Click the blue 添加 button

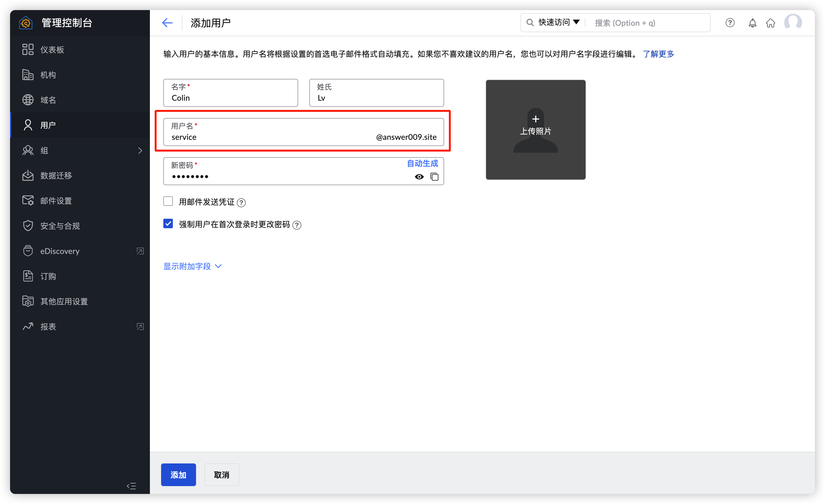(x=178, y=475)
